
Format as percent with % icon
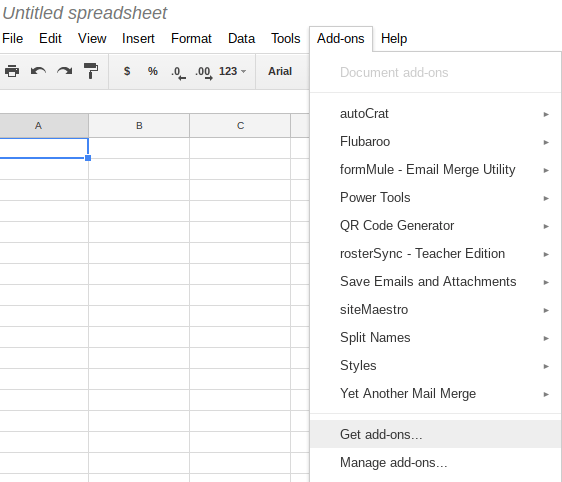[153, 71]
